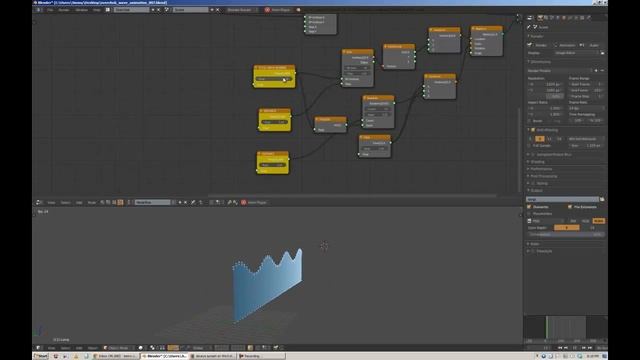Image resolution: width=640 pixels, height=360 pixels.
Task: Enable the Border checkbox
Action: (529, 121)
